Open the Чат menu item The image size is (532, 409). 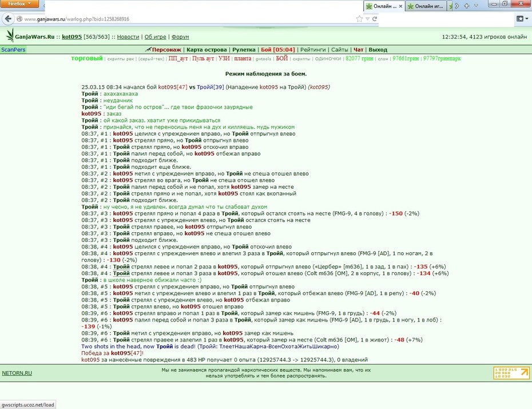click(x=358, y=50)
